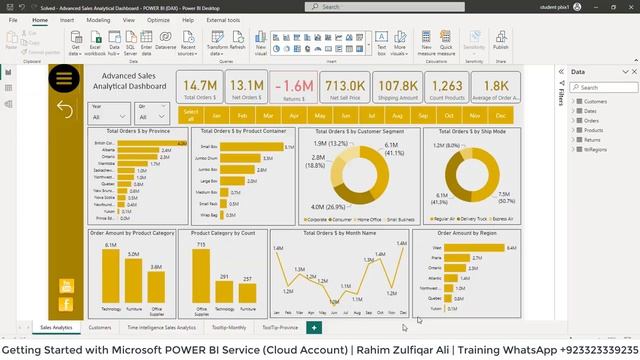Create a Quick measure
Viewport: 640px width, 360px height.
[446, 42]
